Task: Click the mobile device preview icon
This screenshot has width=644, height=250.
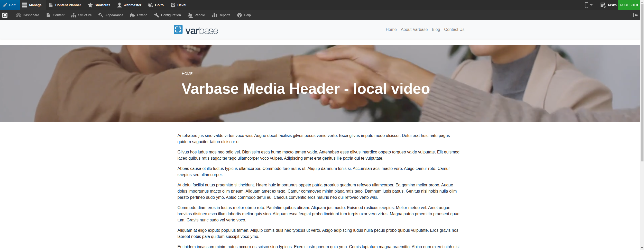Action: click(586, 5)
